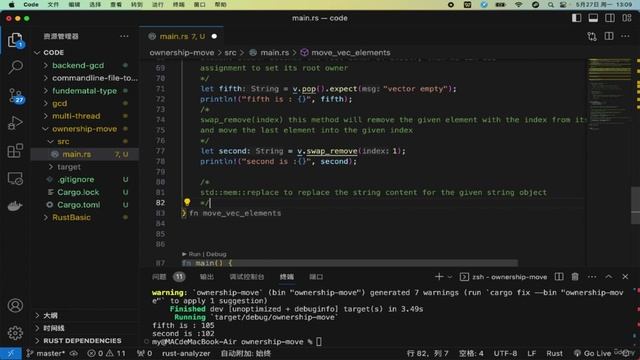The image size is (640, 360).
Task: Open the Explorer view in activity bar
Action: point(15,40)
